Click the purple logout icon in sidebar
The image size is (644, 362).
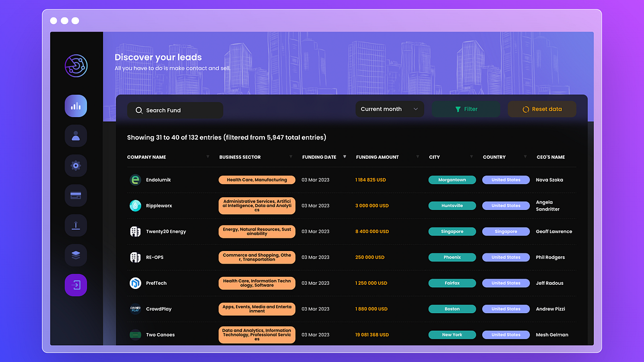(x=75, y=285)
